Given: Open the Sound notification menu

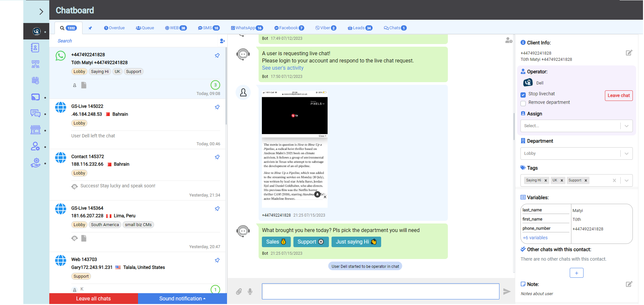Looking at the screenshot, I should pos(182,298).
